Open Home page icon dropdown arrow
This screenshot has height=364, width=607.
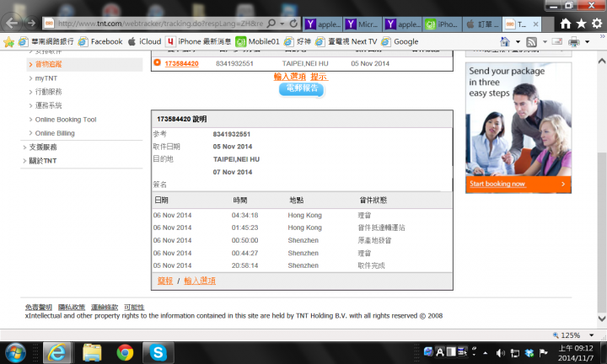[518, 42]
